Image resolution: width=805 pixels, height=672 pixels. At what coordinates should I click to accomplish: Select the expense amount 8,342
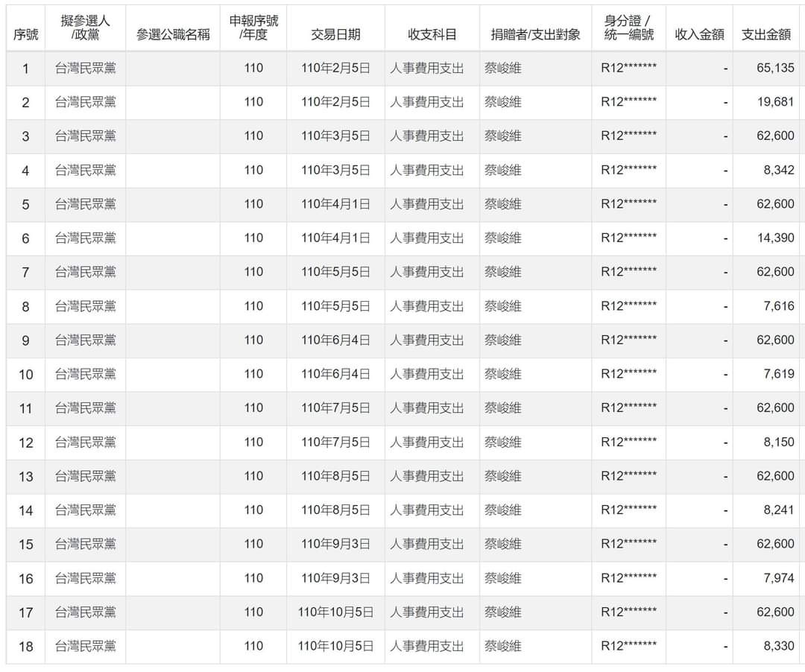tap(779, 170)
